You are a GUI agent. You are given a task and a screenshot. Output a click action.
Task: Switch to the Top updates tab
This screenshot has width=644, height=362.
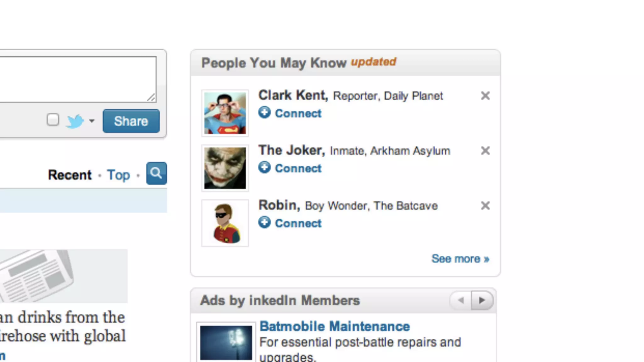[x=118, y=175]
